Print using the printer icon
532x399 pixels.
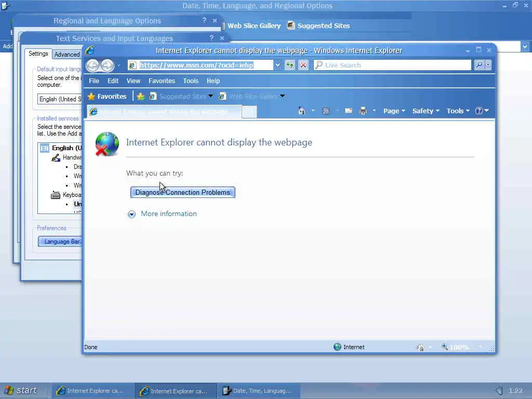[363, 111]
